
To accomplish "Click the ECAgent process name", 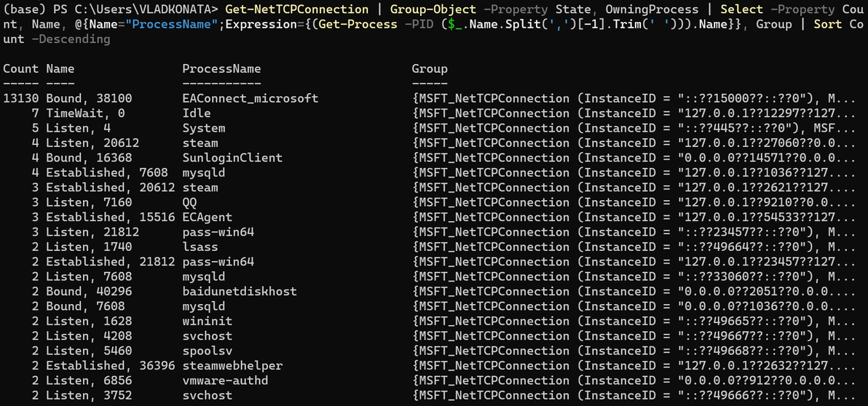I will pos(208,217).
